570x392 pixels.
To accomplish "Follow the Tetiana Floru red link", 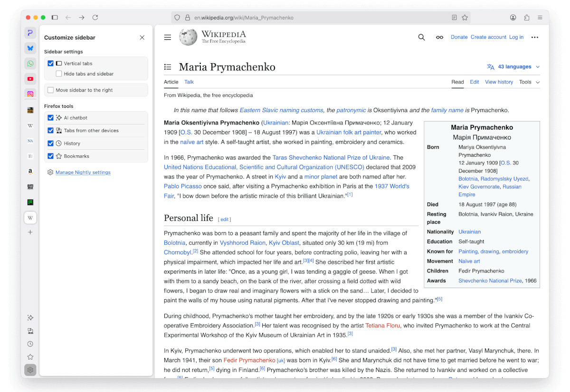I will point(383,325).
